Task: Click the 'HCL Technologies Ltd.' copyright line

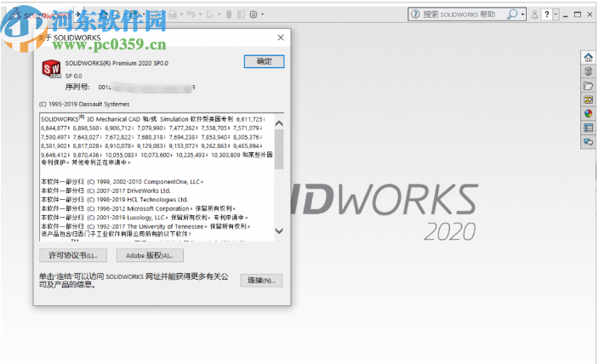Action: point(115,199)
